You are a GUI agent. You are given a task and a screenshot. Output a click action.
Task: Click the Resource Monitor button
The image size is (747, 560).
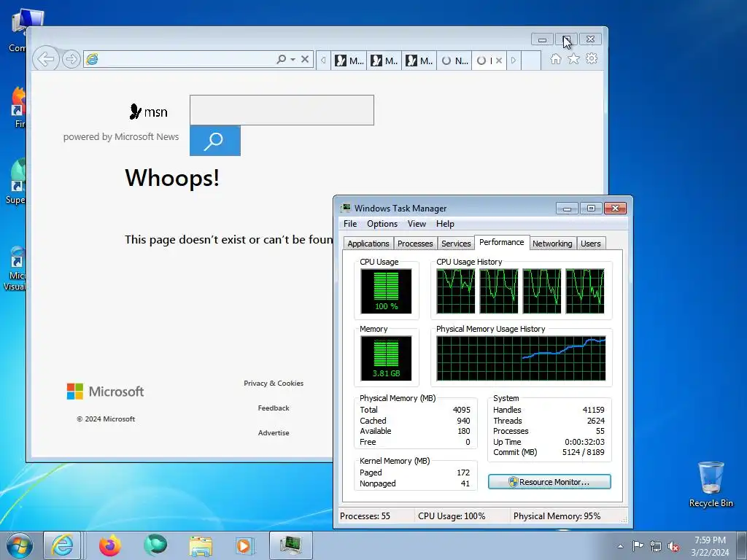tap(549, 482)
